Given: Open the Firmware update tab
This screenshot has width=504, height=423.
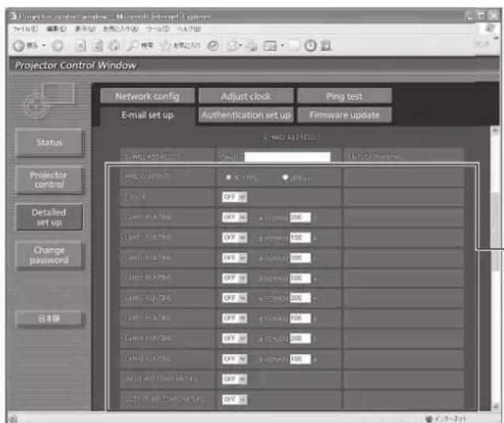Looking at the screenshot, I should click(344, 115).
